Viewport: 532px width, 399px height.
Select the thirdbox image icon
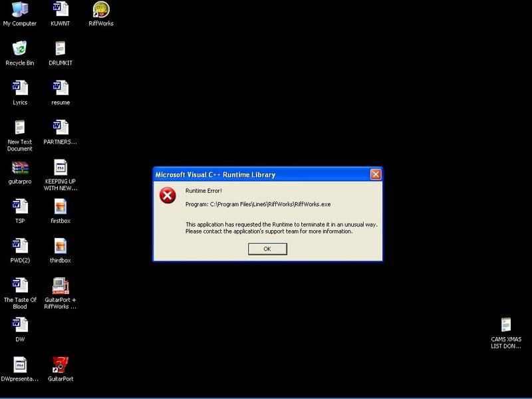(x=61, y=246)
